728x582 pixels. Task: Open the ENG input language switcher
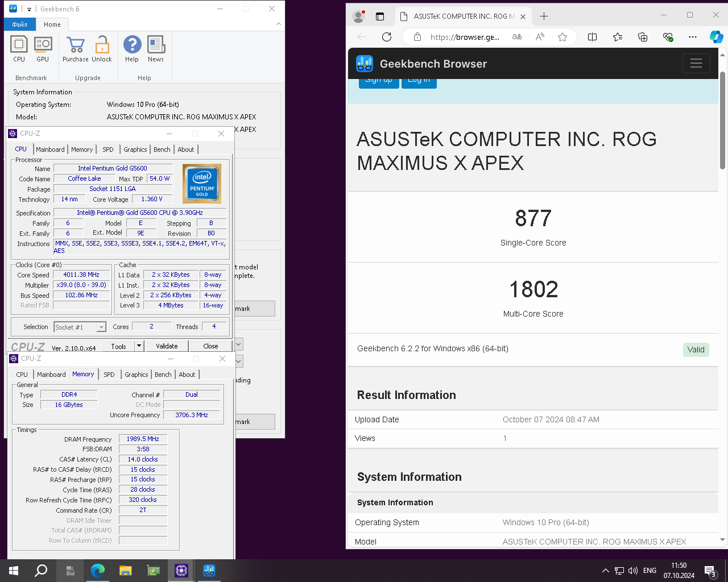pos(650,571)
